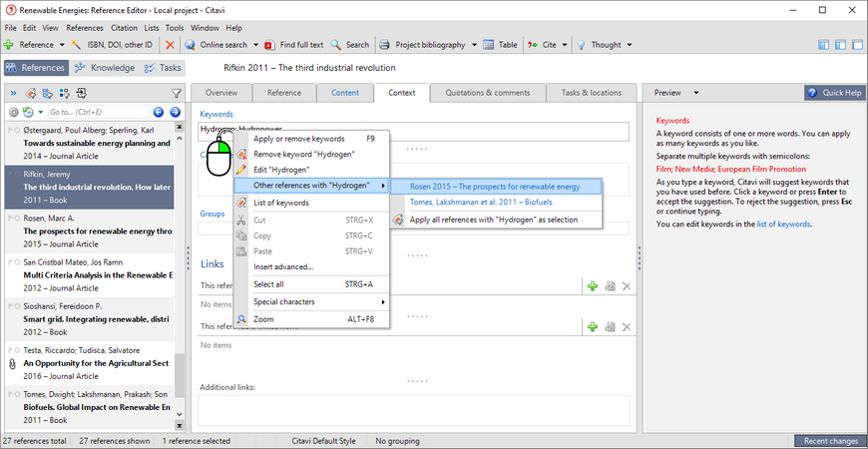The image size is (868, 449).
Task: Select the single-pane layout icon
Action: click(857, 45)
